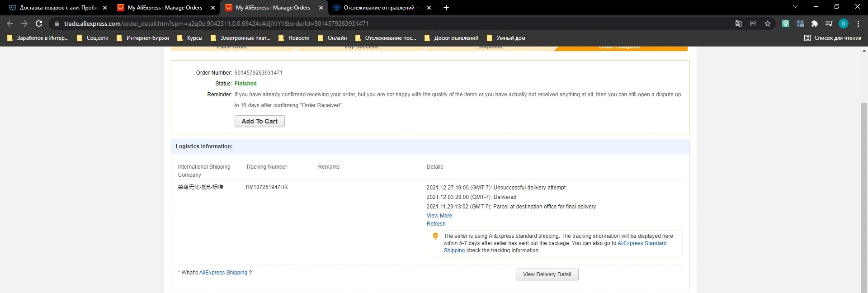This screenshot has height=293, width=868.
Task: Click the browser forward arrow
Action: (x=24, y=24)
